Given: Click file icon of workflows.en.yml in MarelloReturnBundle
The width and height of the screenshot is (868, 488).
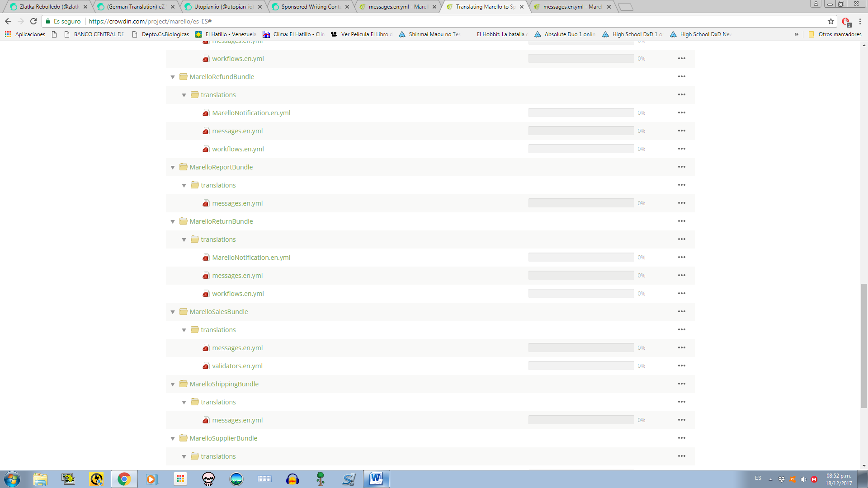Looking at the screenshot, I should point(206,294).
